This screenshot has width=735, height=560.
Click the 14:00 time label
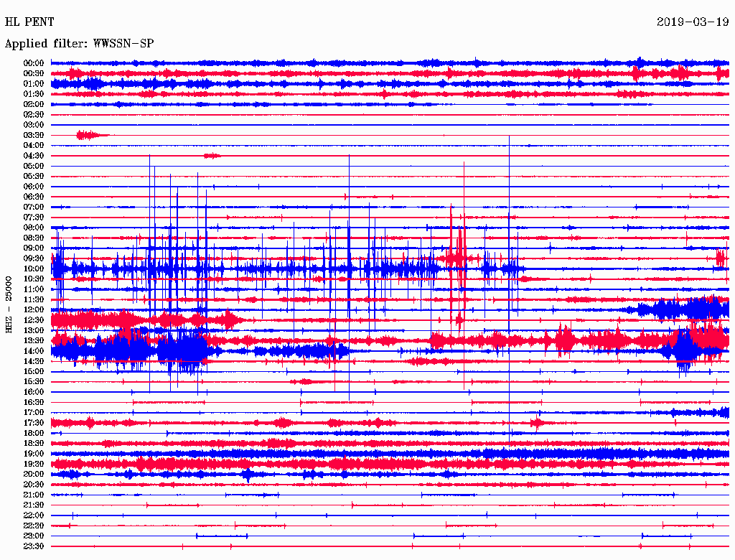click(34, 351)
